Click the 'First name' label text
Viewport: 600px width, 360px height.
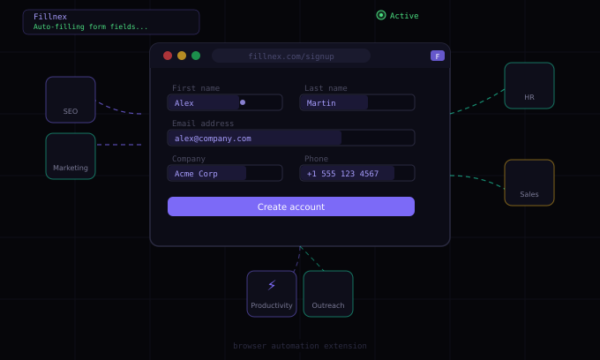[x=196, y=88]
